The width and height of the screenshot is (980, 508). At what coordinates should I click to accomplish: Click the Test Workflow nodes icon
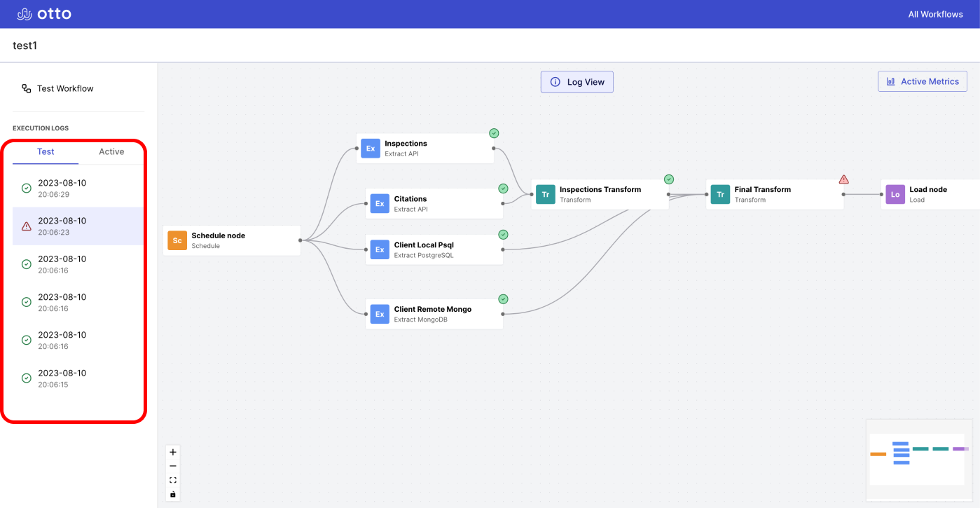point(27,88)
